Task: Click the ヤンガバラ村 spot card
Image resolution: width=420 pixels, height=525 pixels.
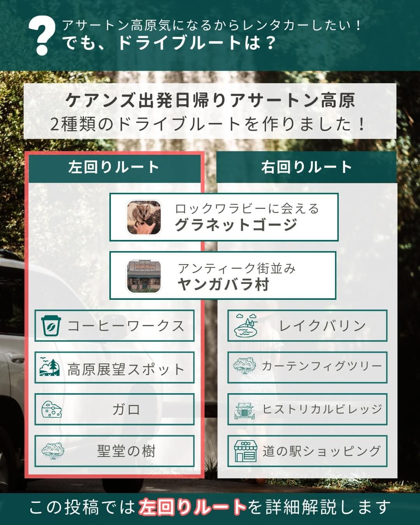Action: tap(223, 275)
